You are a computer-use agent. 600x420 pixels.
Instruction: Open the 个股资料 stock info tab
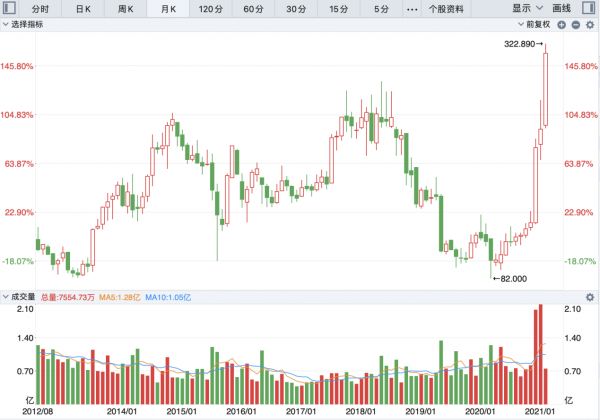(447, 9)
